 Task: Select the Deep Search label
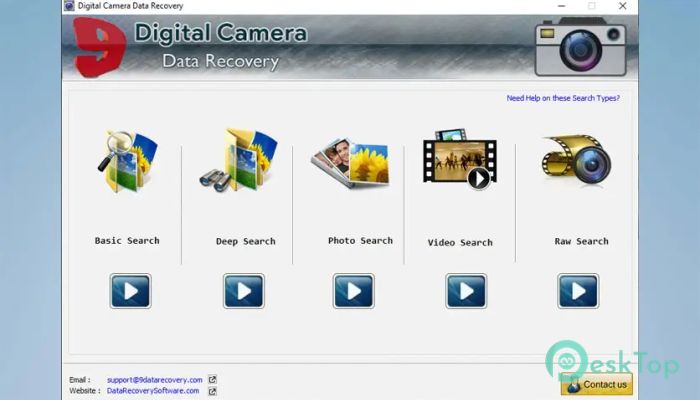[x=246, y=242]
